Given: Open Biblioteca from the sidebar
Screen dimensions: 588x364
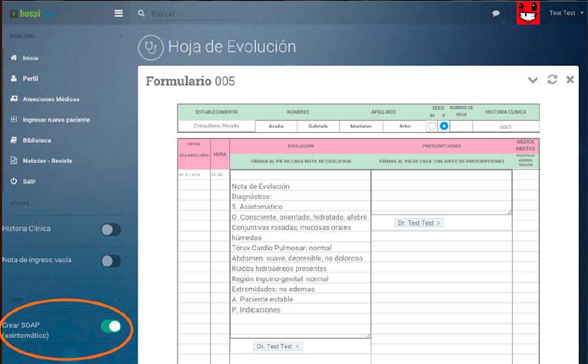Looking at the screenshot, I should point(37,141).
